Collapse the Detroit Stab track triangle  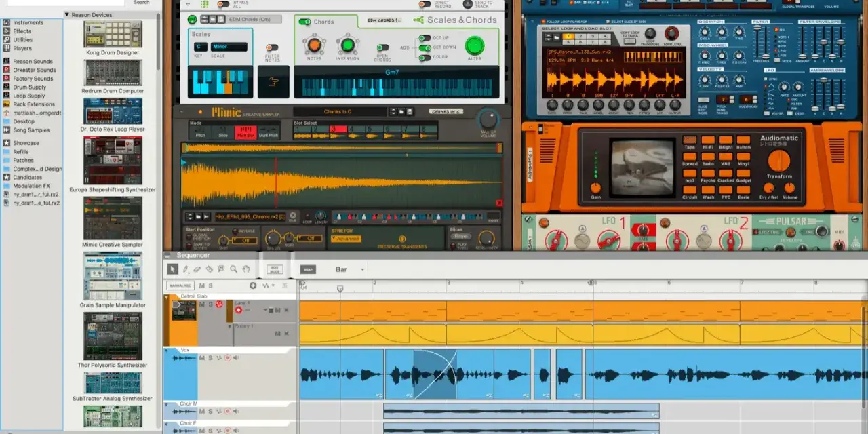[167, 296]
